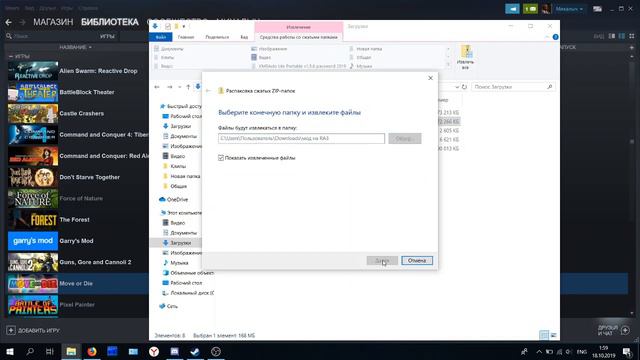Click the Отмена button in wizard
Image resolution: width=640 pixels, height=360 pixels.
[417, 260]
